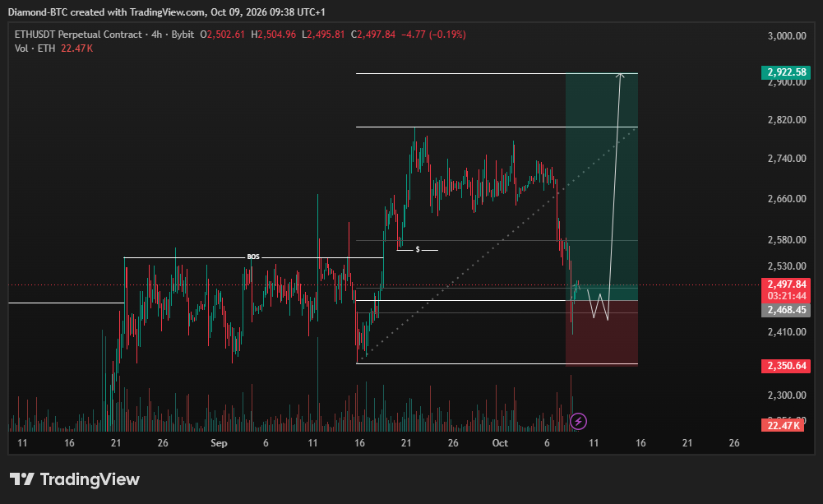Click the open price value O2,502.61
This screenshot has height=504, width=823.
click(x=223, y=35)
